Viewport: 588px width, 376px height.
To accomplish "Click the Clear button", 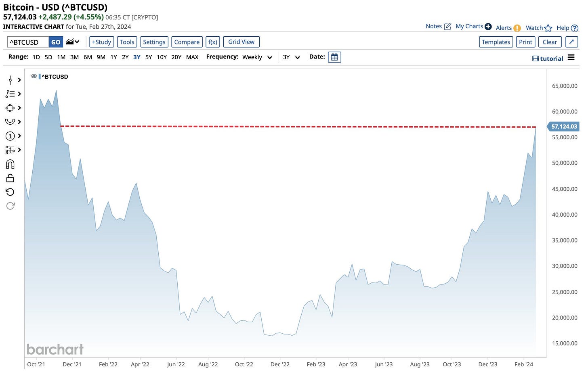I will [550, 42].
